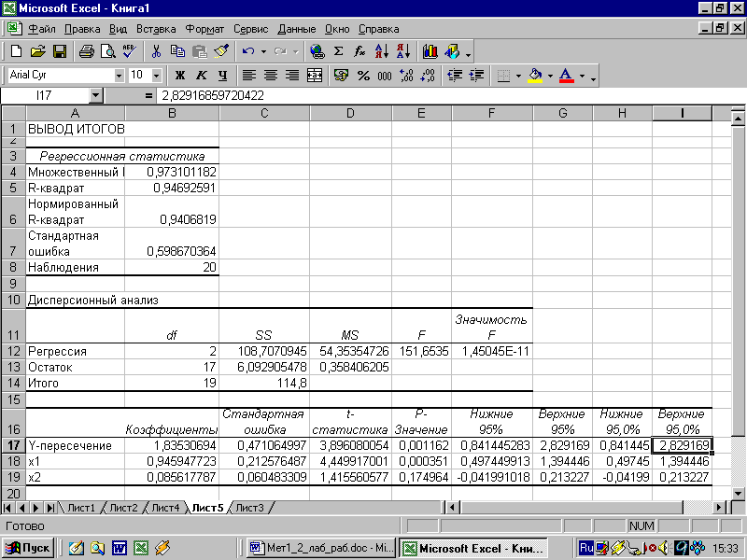Open the Формат menu
747x560 pixels.
point(204,29)
